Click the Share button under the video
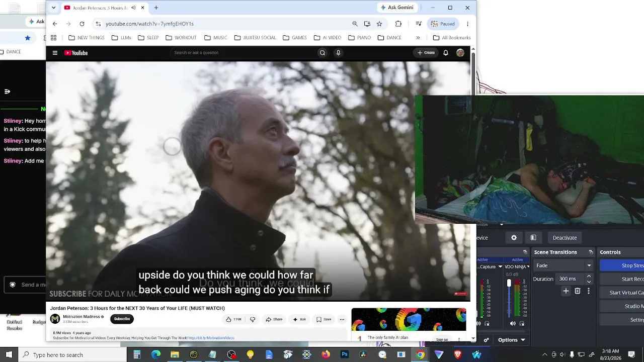 [x=274, y=319]
